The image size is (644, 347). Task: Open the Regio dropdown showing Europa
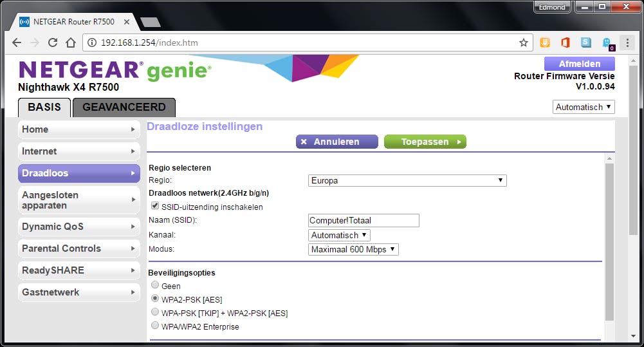click(x=407, y=180)
